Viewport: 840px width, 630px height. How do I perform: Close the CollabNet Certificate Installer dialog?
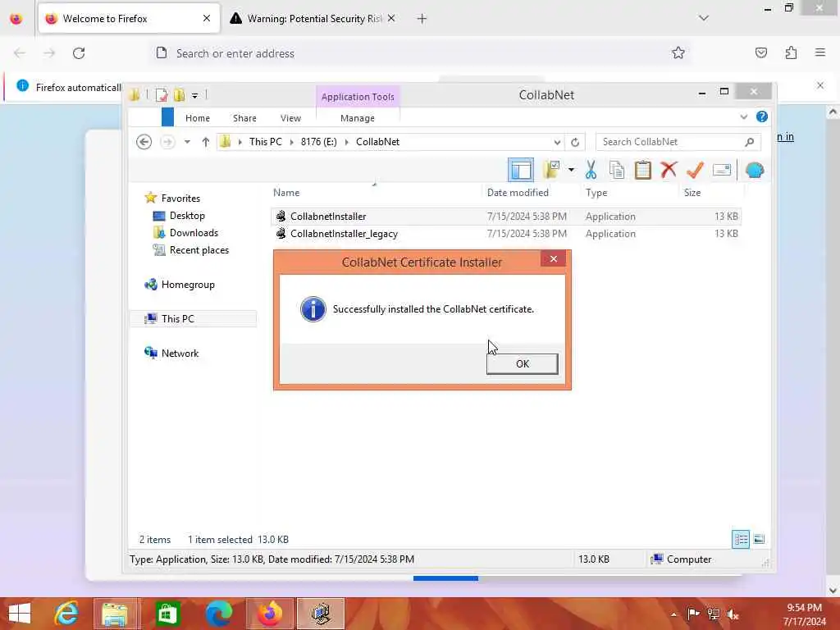pyautogui.click(x=554, y=258)
